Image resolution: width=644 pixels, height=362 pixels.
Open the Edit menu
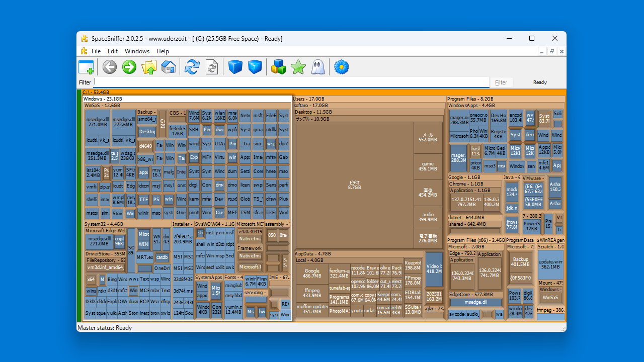(x=113, y=51)
